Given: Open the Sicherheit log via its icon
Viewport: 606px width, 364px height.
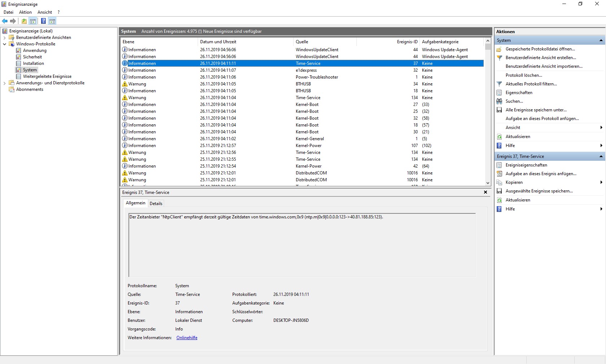Looking at the screenshot, I should (x=18, y=57).
